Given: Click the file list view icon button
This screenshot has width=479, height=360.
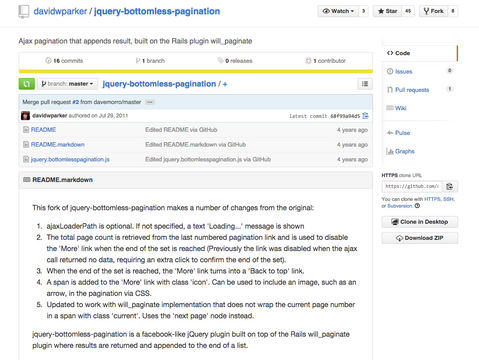Looking at the screenshot, I should 365,84.
